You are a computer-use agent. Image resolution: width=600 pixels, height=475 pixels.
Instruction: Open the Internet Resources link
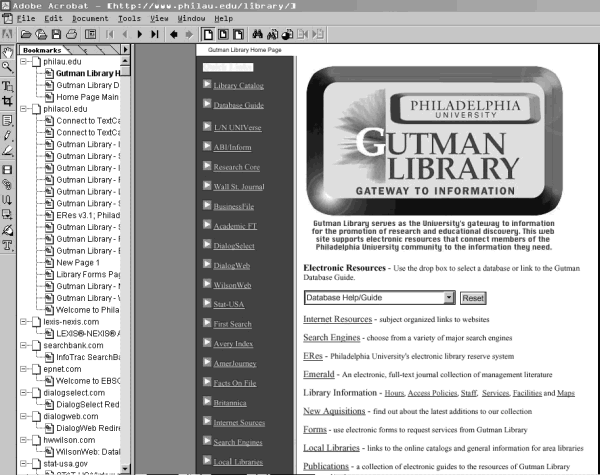[x=338, y=319]
